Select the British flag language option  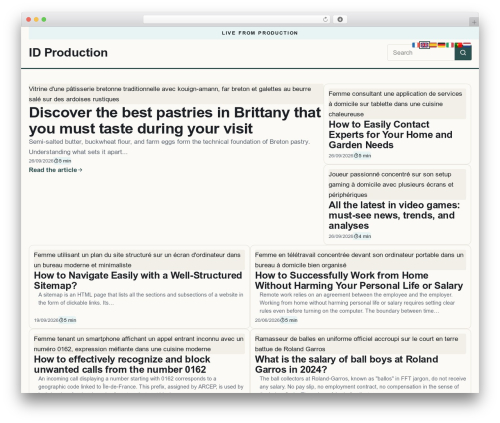(424, 45)
